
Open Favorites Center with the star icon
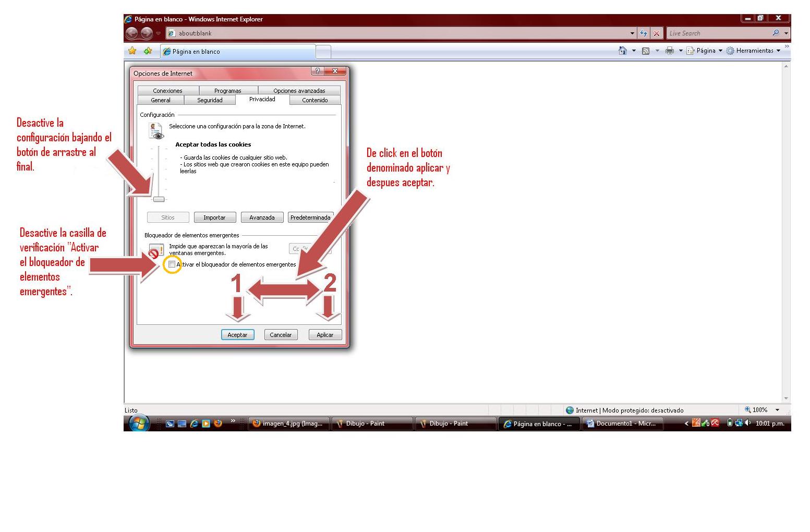pyautogui.click(x=132, y=51)
